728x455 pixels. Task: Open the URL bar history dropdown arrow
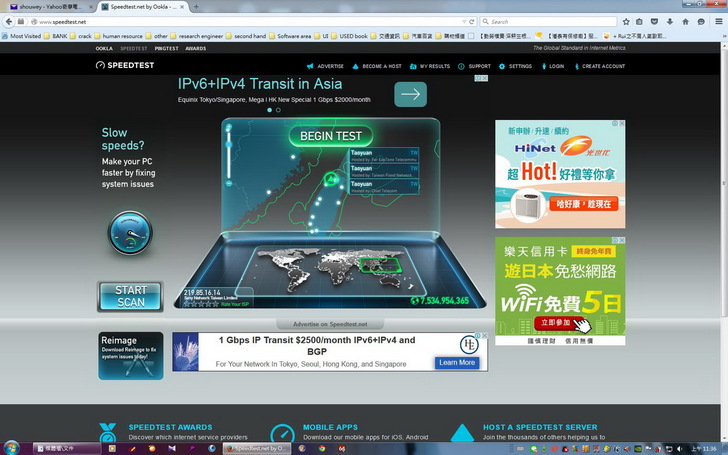[464, 21]
